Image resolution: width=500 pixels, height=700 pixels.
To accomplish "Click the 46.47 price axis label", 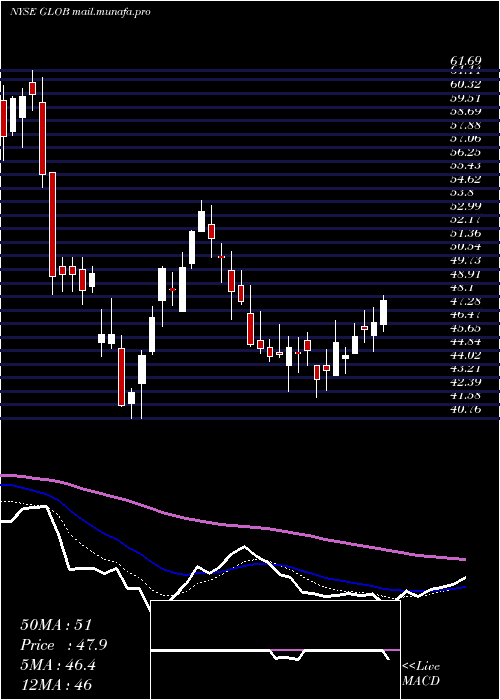I will 465,315.
